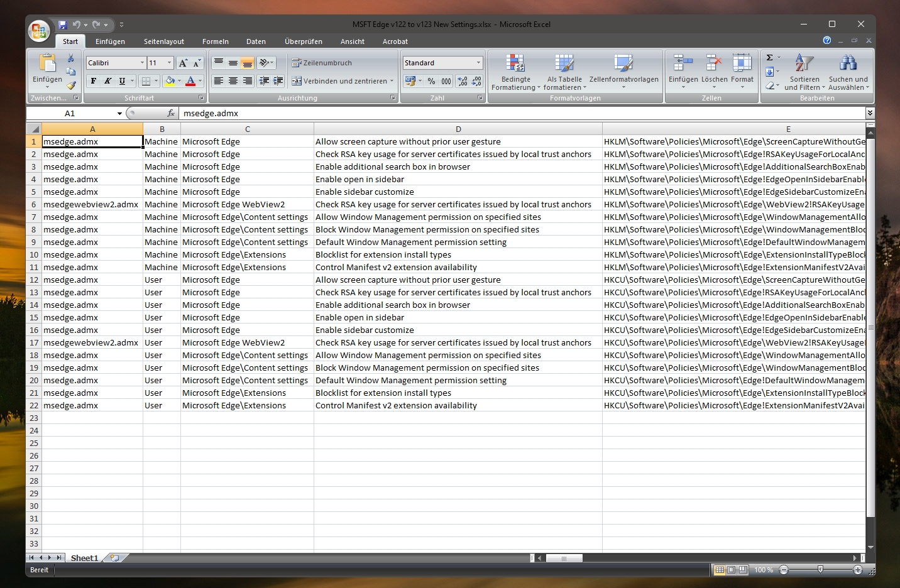Open Sortieren und Filtern menu

[804, 72]
